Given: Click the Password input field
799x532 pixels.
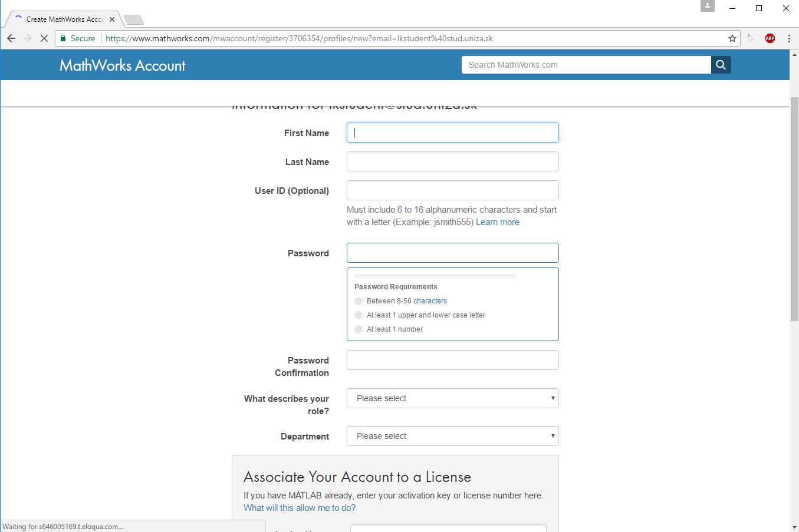Looking at the screenshot, I should [452, 253].
